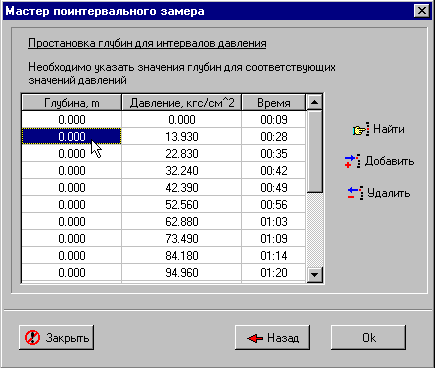
Task: Go back with the Назад button
Action: tap(272, 338)
